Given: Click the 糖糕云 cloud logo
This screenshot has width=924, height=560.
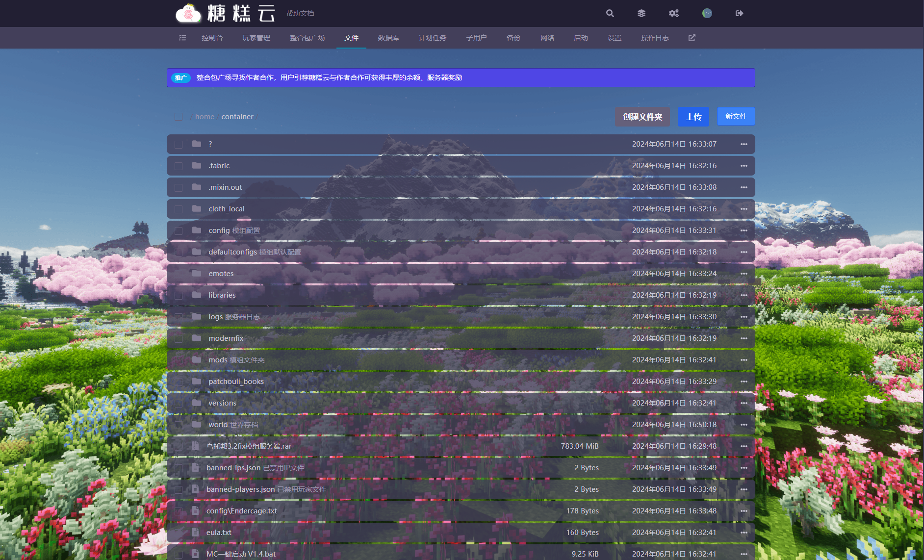Looking at the screenshot, I should pos(188,13).
